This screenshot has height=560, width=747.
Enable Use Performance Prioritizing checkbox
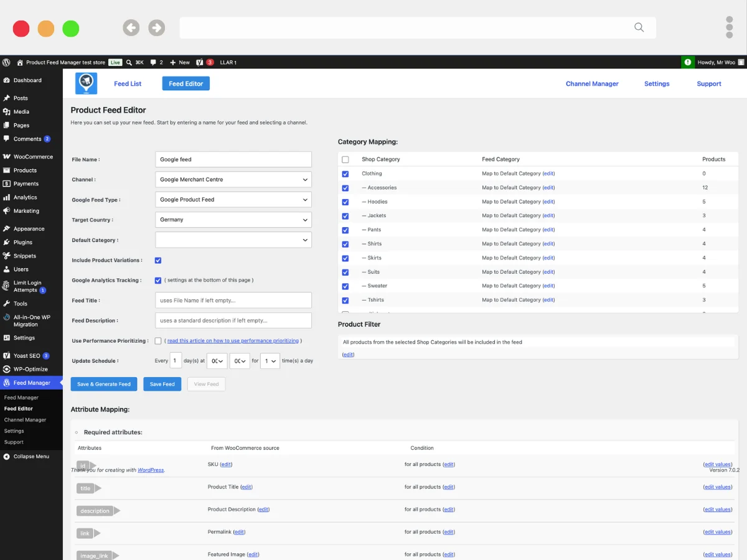(x=158, y=341)
